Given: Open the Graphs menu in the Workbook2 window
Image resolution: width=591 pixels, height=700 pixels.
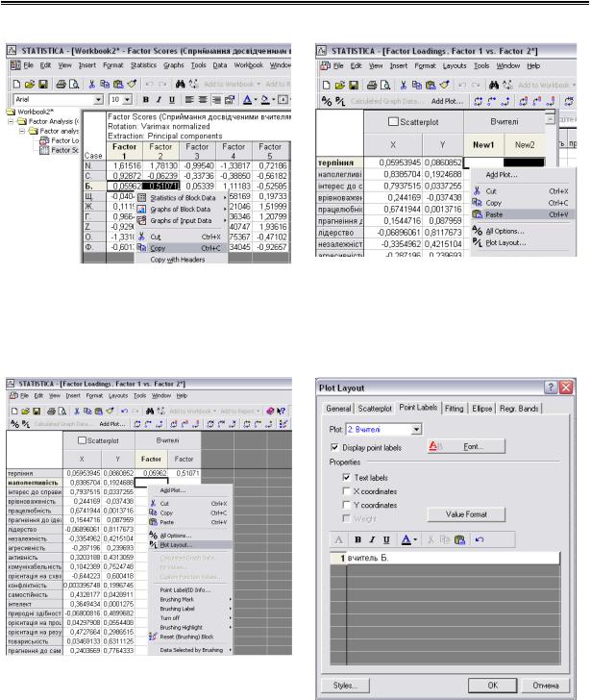Looking at the screenshot, I should [174, 65].
